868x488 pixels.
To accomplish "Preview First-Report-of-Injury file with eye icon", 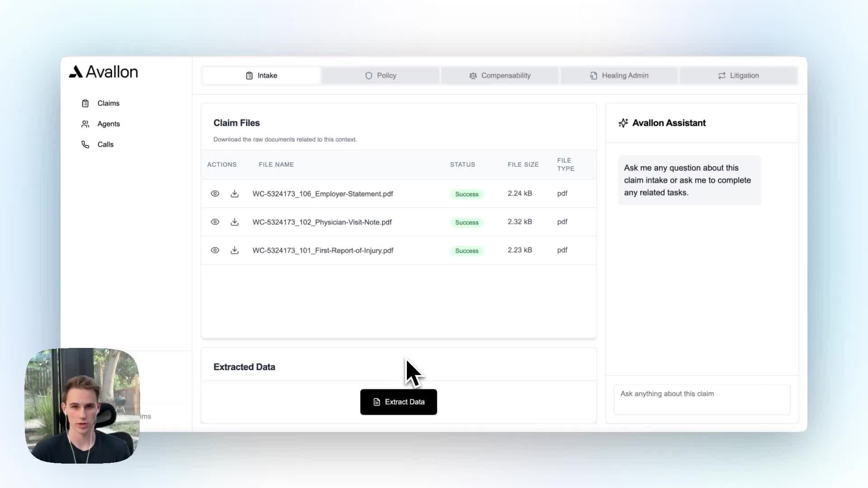I will click(215, 250).
